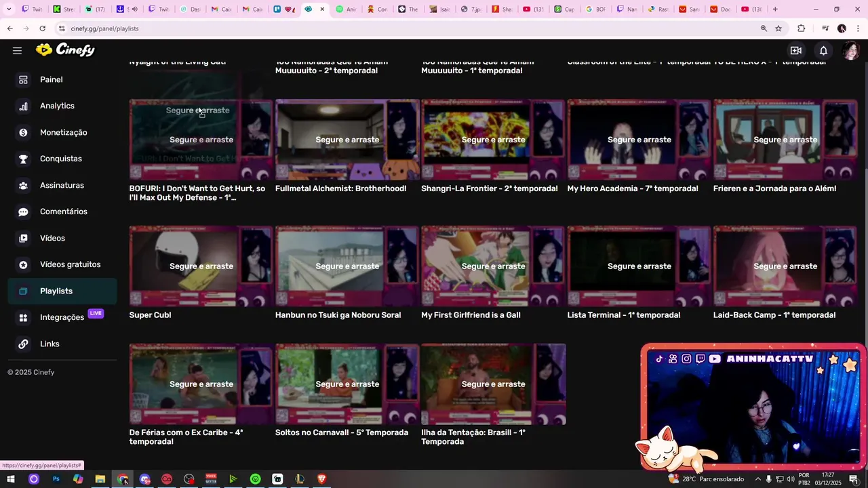This screenshot has height=488, width=868.
Task: Open Monetização in the sidebar
Action: tap(62, 132)
